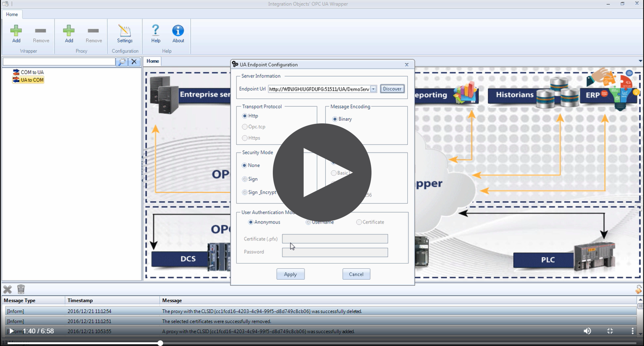Clear the message log with the trash icon
The image size is (644, 346).
[21, 289]
